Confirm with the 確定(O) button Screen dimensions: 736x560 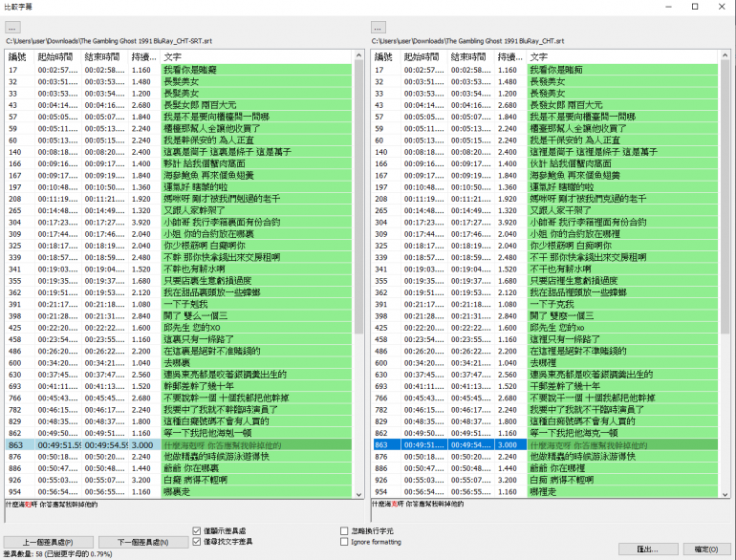[706, 549]
